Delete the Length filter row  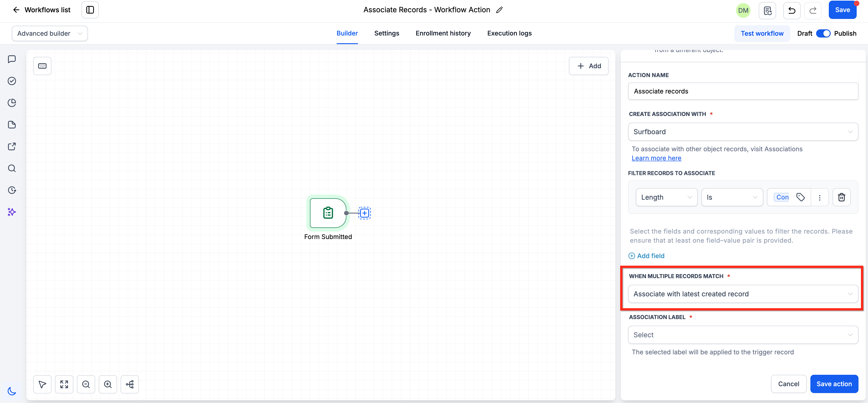coord(841,197)
